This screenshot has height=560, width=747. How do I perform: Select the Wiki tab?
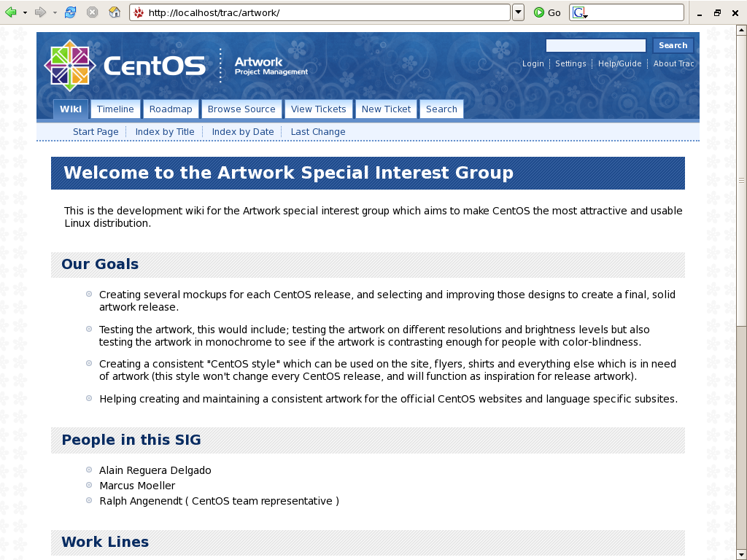click(71, 109)
